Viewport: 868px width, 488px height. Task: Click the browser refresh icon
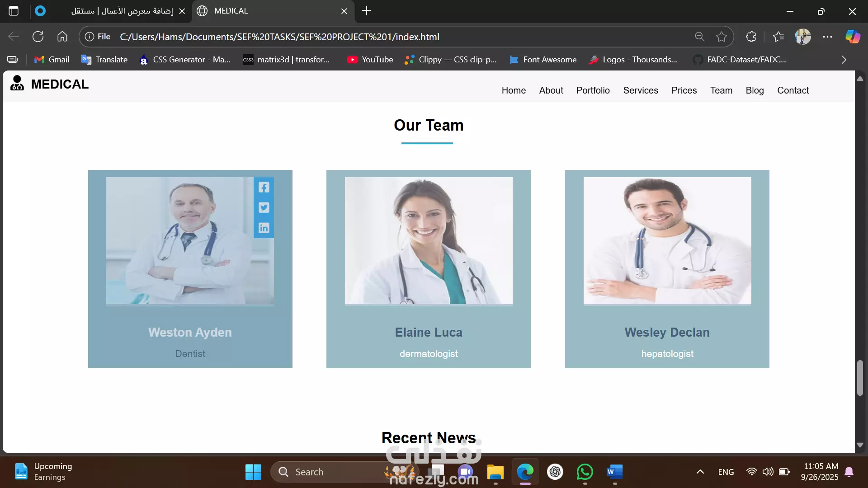(38, 37)
